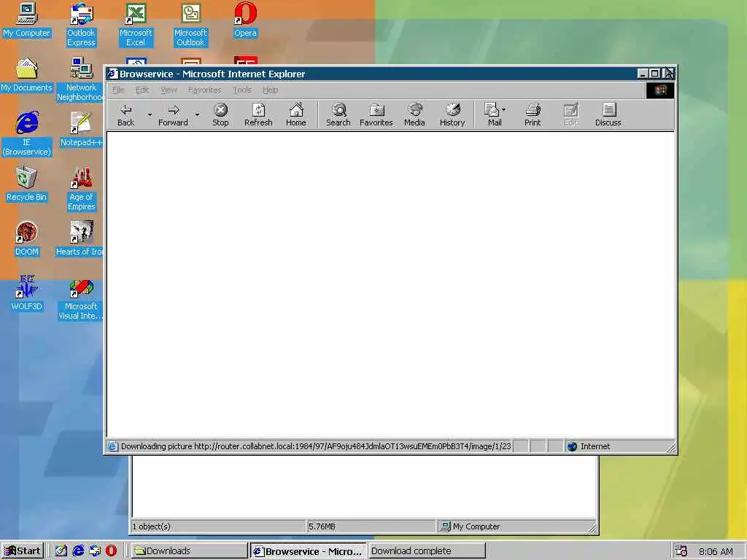Open the Favorites toolbar button
This screenshot has width=747, height=560.
coord(376,114)
